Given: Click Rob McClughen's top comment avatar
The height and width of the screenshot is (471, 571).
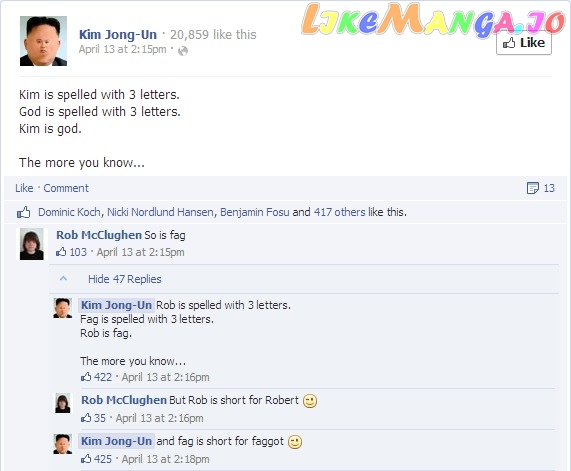Looking at the screenshot, I should (32, 244).
